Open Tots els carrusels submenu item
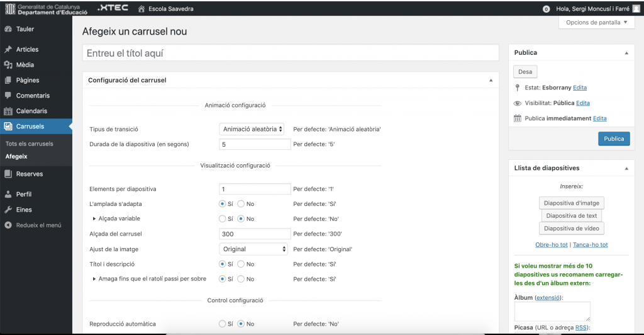Image resolution: width=644 pixels, height=335 pixels. coord(30,144)
